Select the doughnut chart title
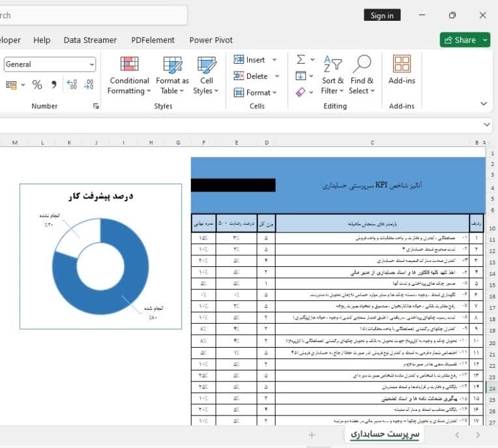Screen dimensions: 498x448 coord(100,196)
